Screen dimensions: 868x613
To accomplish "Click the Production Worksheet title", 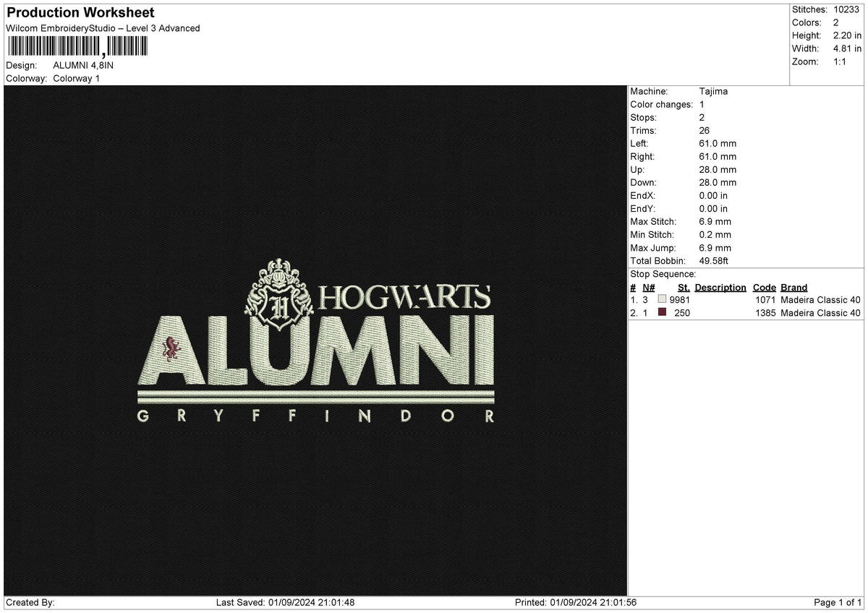I will click(x=80, y=13).
